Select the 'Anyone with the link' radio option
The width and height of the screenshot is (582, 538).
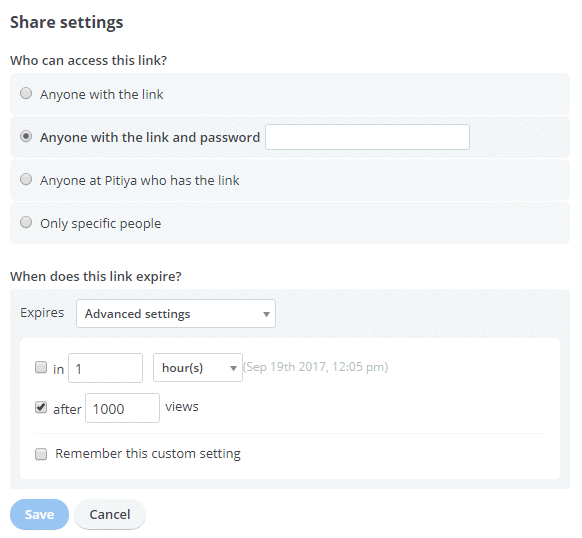26,93
